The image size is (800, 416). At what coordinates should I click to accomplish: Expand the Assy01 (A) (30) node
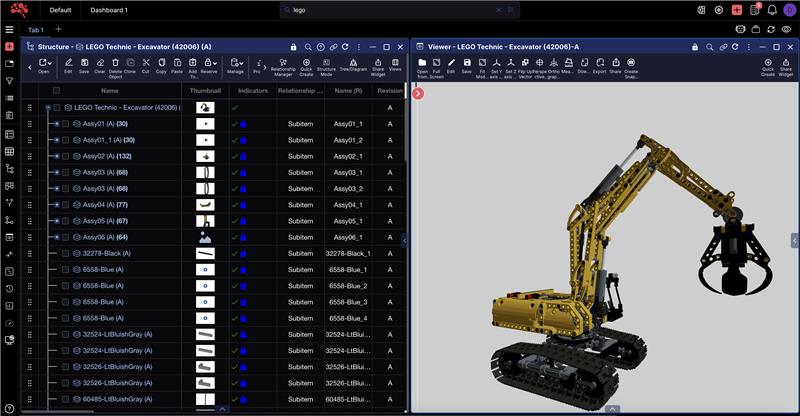coord(57,124)
